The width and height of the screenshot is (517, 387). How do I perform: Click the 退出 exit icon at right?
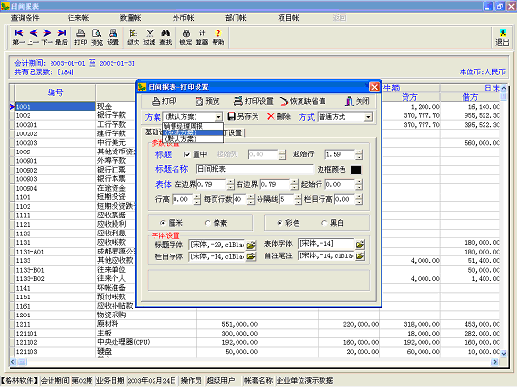[x=502, y=37]
